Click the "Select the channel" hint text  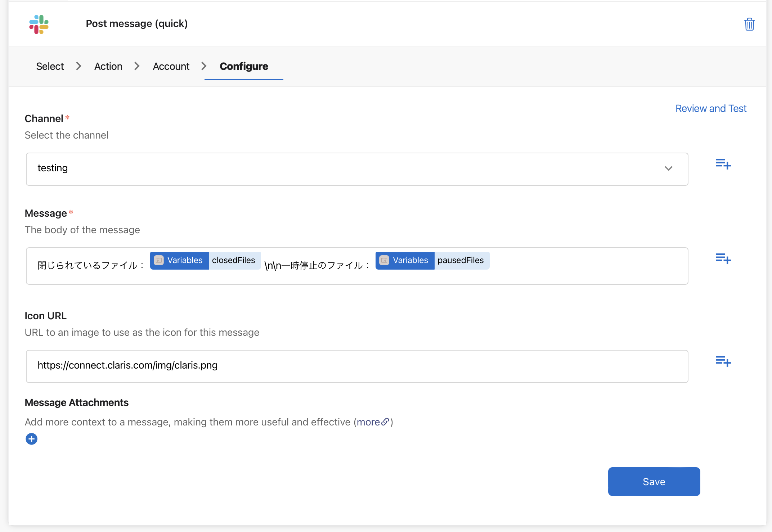[x=66, y=135]
